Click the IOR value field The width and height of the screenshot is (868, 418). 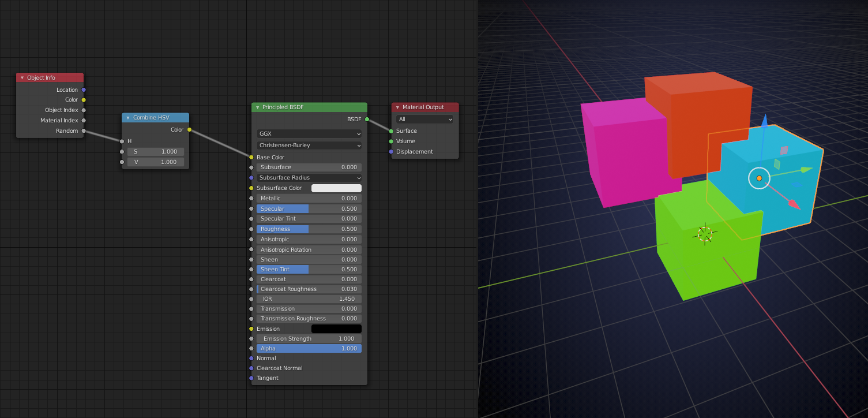[309, 299]
